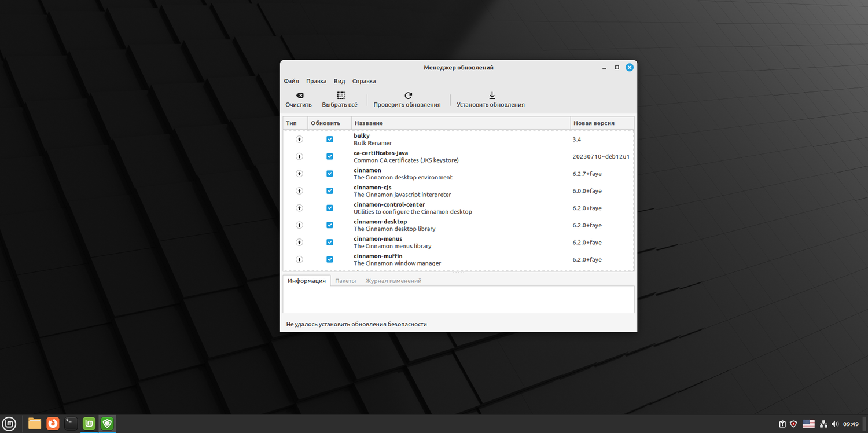Viewport: 868px width, 433px height.
Task: Click the red shield update icon in the tray
Action: [x=794, y=424]
